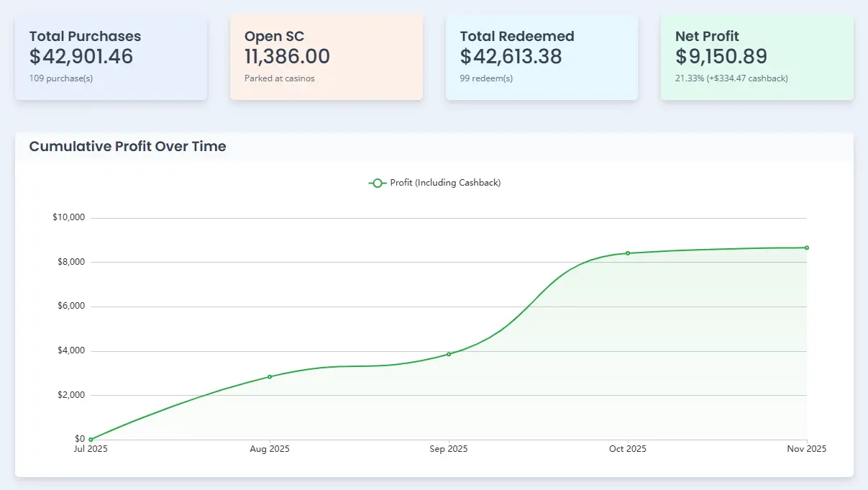Select the Aug 2025 data point on the chart

270,376
